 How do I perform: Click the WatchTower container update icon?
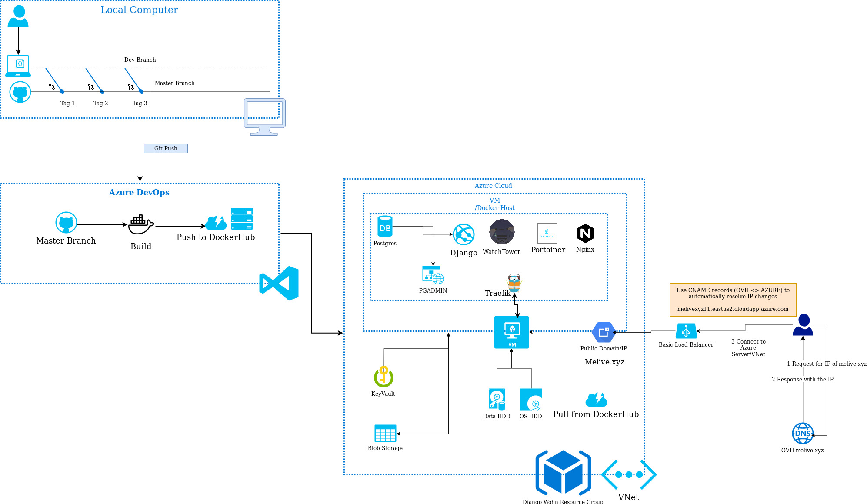pyautogui.click(x=504, y=234)
